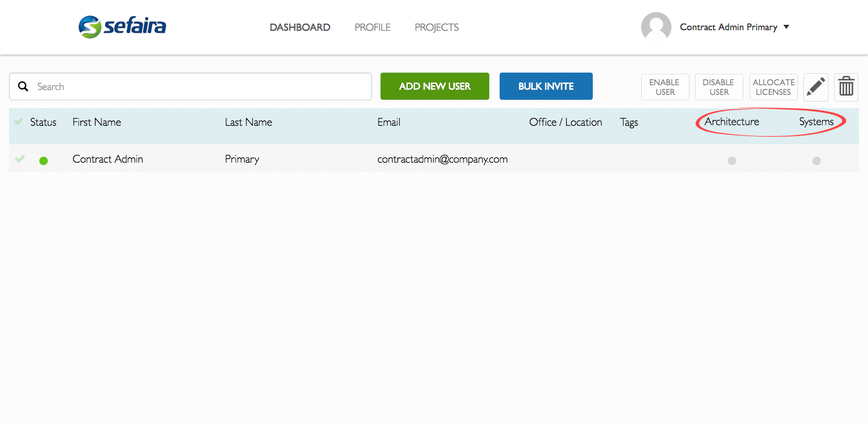
Task: Click the Disable User button
Action: 719,87
